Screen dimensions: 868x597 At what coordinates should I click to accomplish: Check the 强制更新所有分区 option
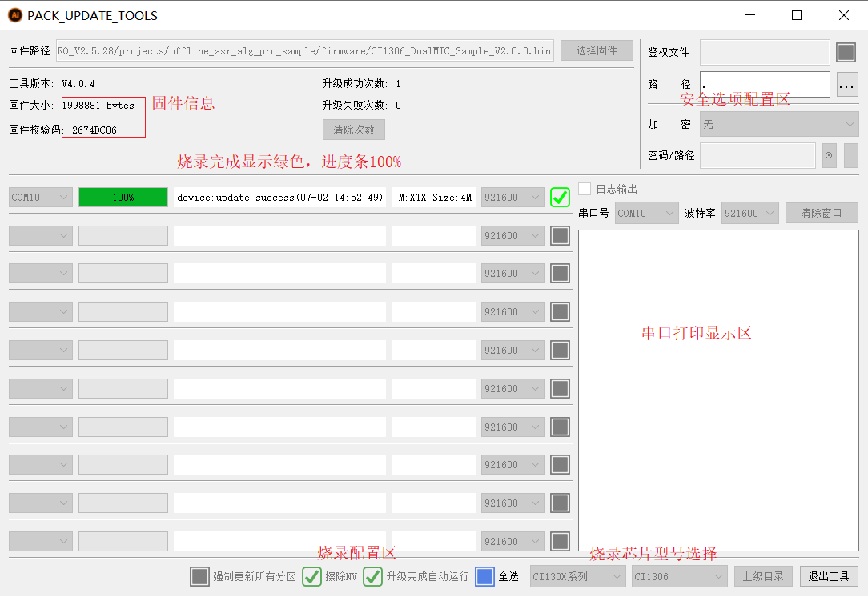click(199, 576)
